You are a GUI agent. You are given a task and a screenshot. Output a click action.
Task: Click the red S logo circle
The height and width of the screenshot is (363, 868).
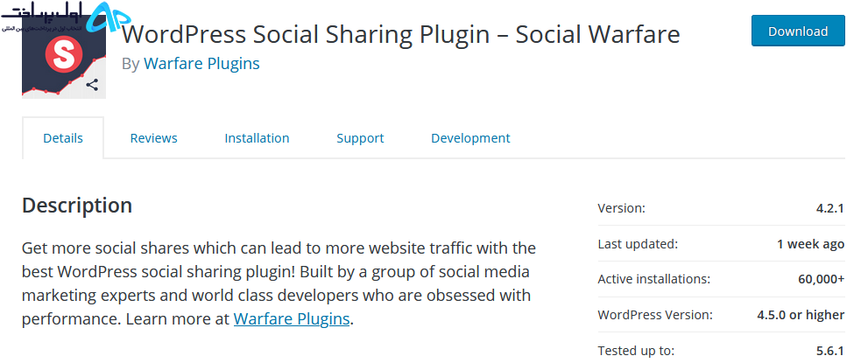pos(64,53)
